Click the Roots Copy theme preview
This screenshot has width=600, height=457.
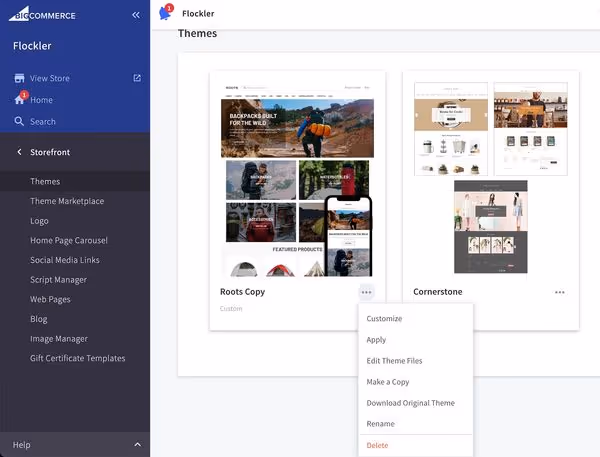tap(297, 180)
